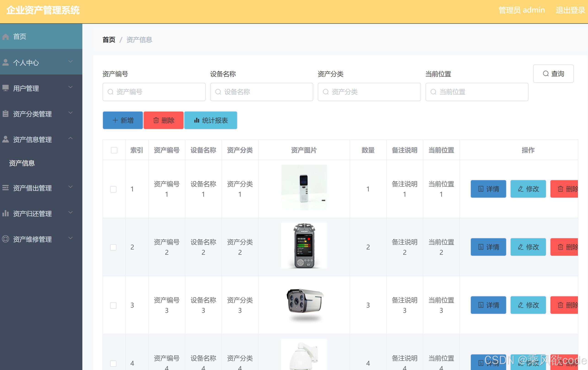This screenshot has width=588, height=370.
Task: Click the list icon beside 资产借出管理
Action: point(6,188)
